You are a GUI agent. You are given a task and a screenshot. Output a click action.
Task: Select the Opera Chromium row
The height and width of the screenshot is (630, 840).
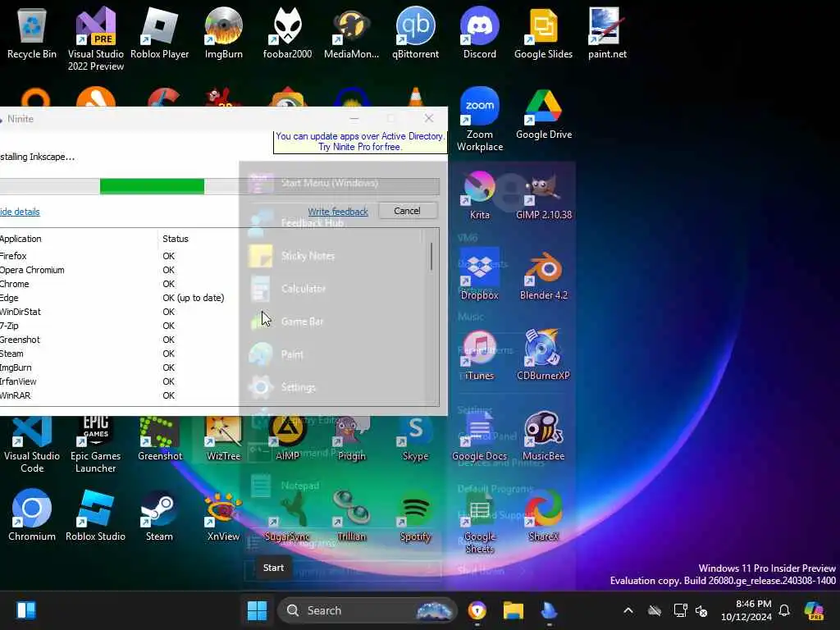pos(212,270)
